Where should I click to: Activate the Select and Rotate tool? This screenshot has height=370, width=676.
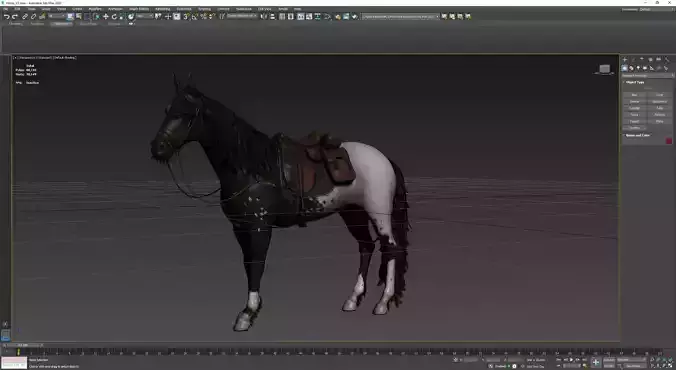[x=114, y=16]
